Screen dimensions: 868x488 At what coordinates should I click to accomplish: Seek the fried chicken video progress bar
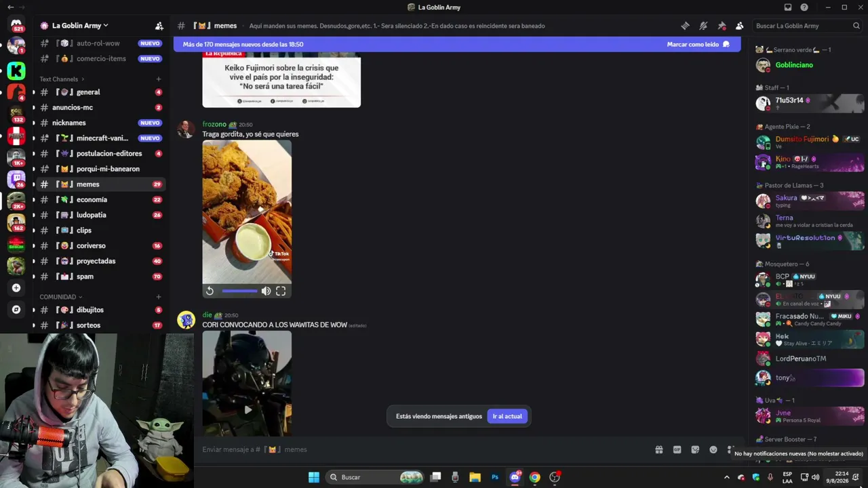coord(239,291)
